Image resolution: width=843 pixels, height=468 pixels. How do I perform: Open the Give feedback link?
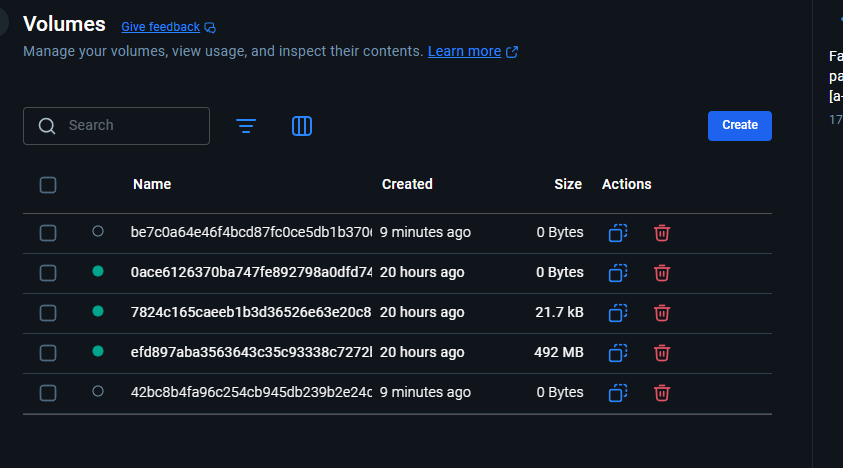click(x=160, y=27)
